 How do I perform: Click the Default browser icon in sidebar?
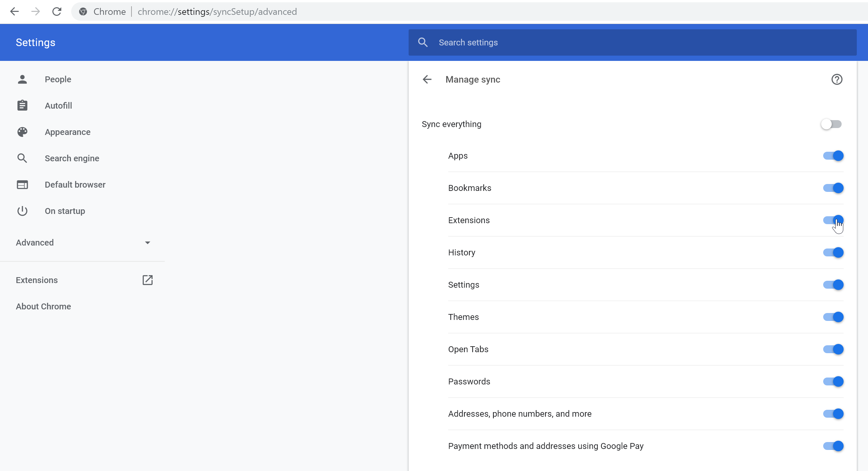coord(21,184)
